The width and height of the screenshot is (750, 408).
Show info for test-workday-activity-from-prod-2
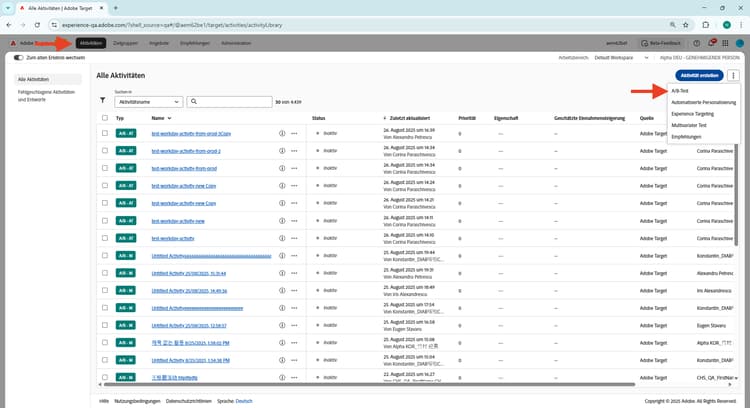coord(282,151)
